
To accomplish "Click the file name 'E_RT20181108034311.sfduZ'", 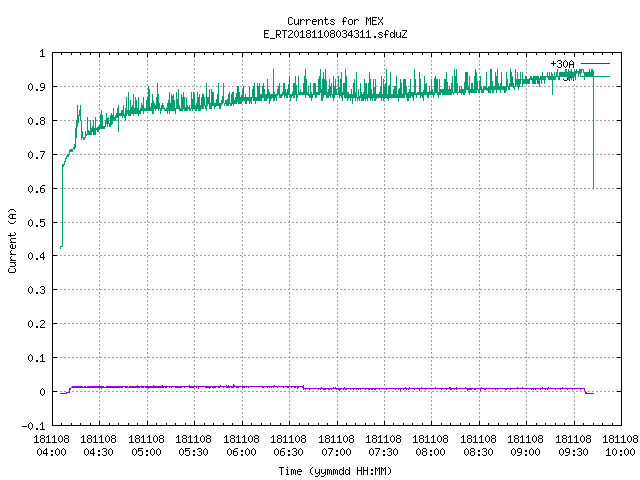I will (335, 34).
